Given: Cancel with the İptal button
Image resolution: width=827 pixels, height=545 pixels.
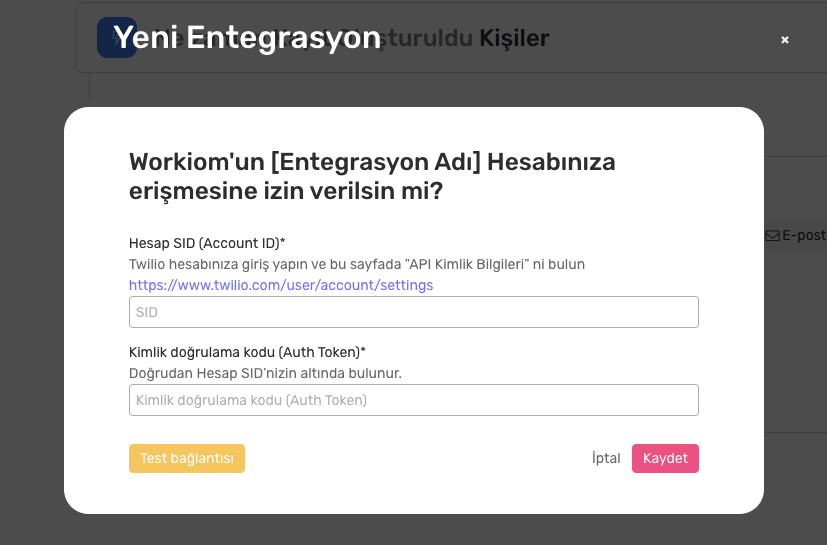Looking at the screenshot, I should pos(606,458).
